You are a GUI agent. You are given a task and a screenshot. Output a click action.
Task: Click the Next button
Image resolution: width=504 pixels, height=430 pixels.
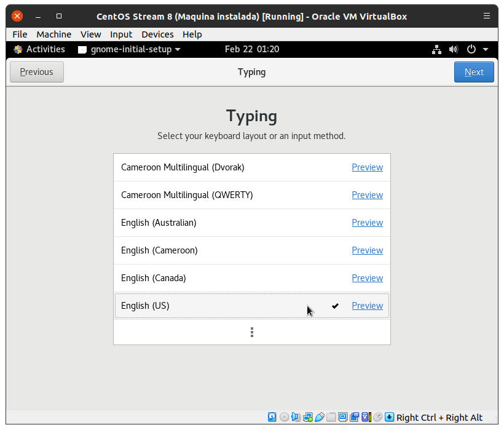474,72
